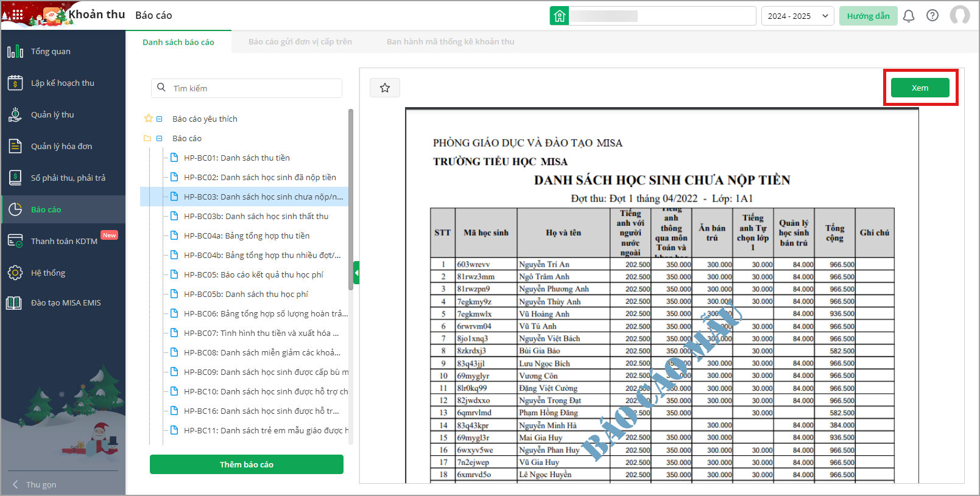Click the document icon for HP-BC01

point(174,158)
